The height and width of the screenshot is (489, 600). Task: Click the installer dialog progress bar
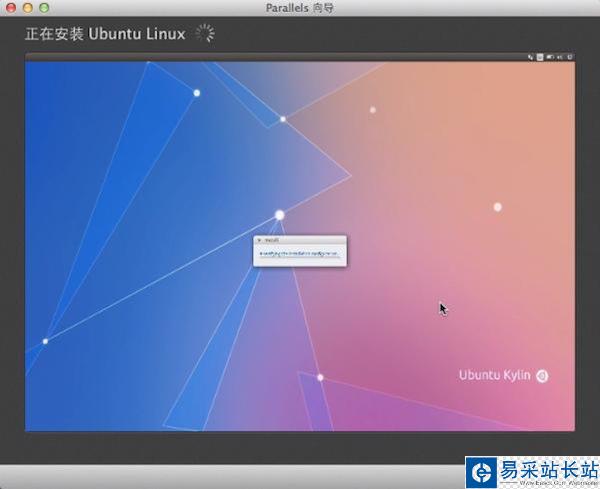(x=300, y=258)
